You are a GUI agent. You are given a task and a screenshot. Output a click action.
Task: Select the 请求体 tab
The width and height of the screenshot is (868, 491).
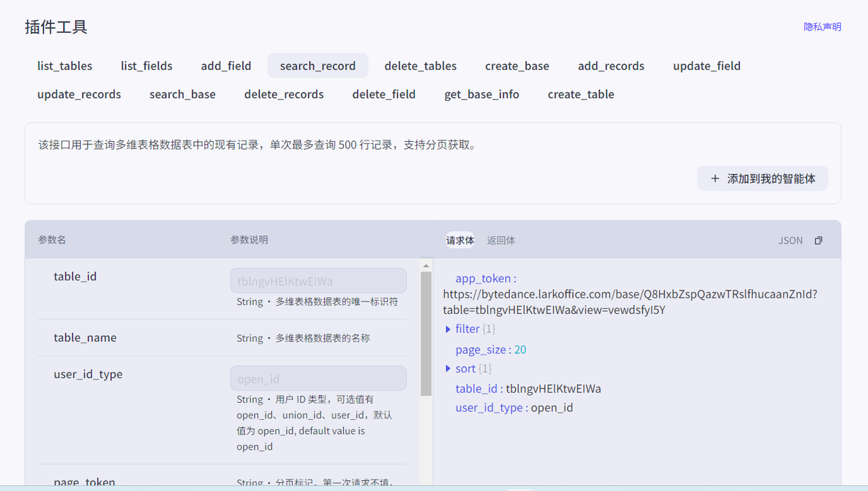(460, 241)
